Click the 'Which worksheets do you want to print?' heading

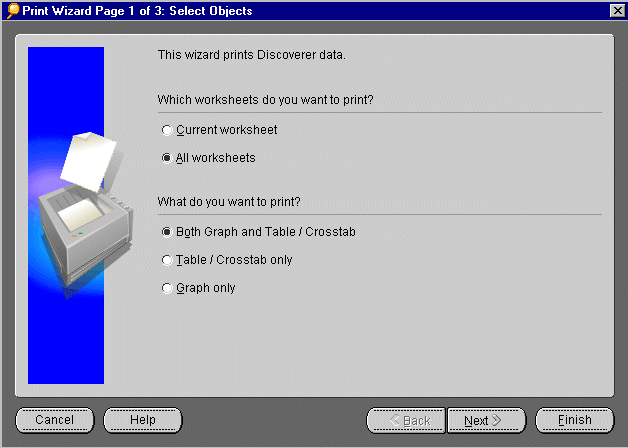click(272, 100)
